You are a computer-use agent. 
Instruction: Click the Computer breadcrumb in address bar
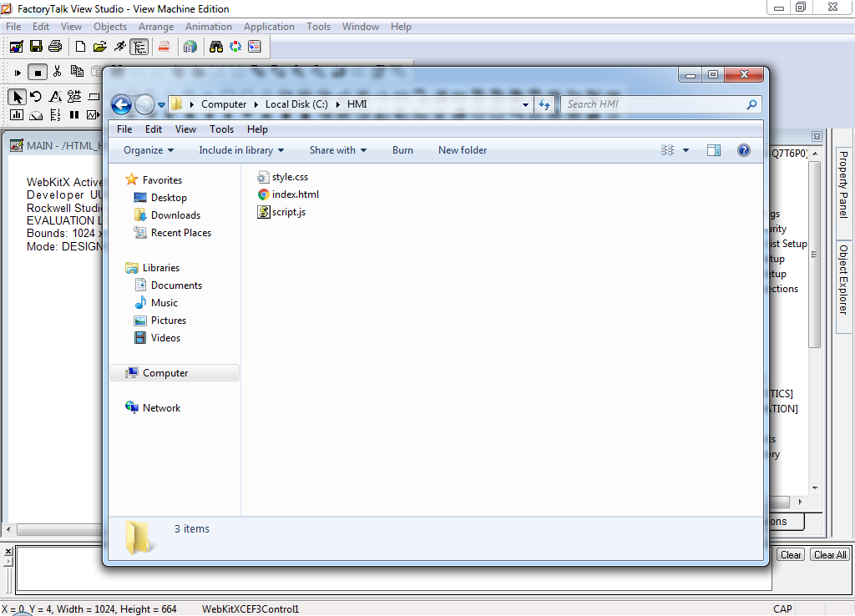224,104
